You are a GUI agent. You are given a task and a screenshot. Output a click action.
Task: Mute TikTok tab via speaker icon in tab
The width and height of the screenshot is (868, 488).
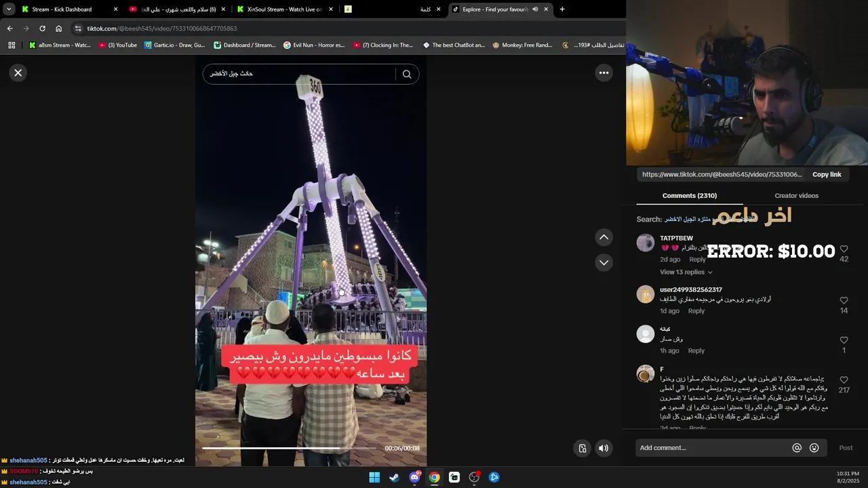[535, 9]
